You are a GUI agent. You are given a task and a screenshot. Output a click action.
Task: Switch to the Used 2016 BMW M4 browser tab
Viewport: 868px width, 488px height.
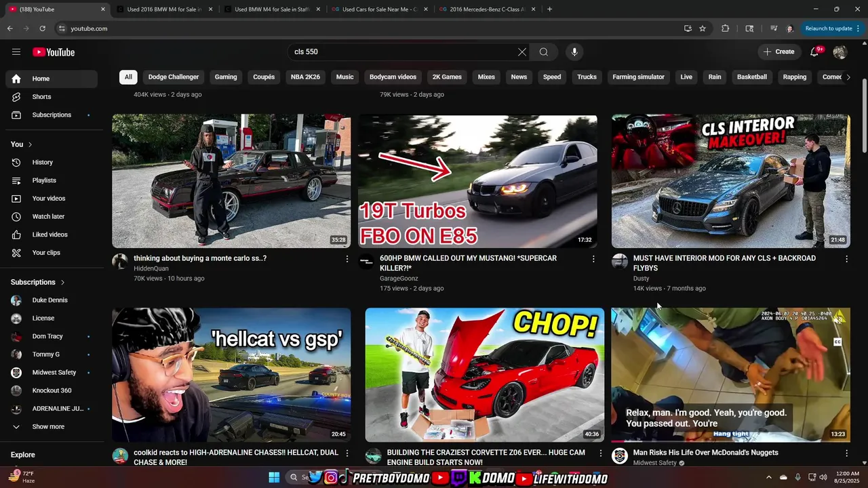pyautogui.click(x=164, y=9)
